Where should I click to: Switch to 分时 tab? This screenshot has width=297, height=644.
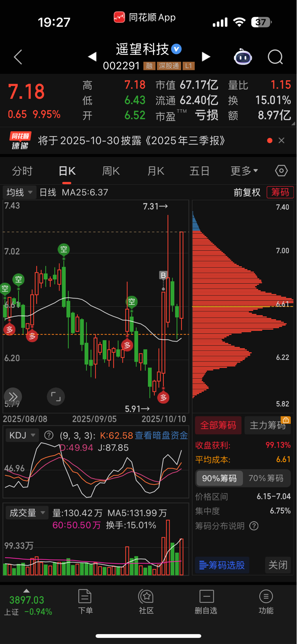22,171
